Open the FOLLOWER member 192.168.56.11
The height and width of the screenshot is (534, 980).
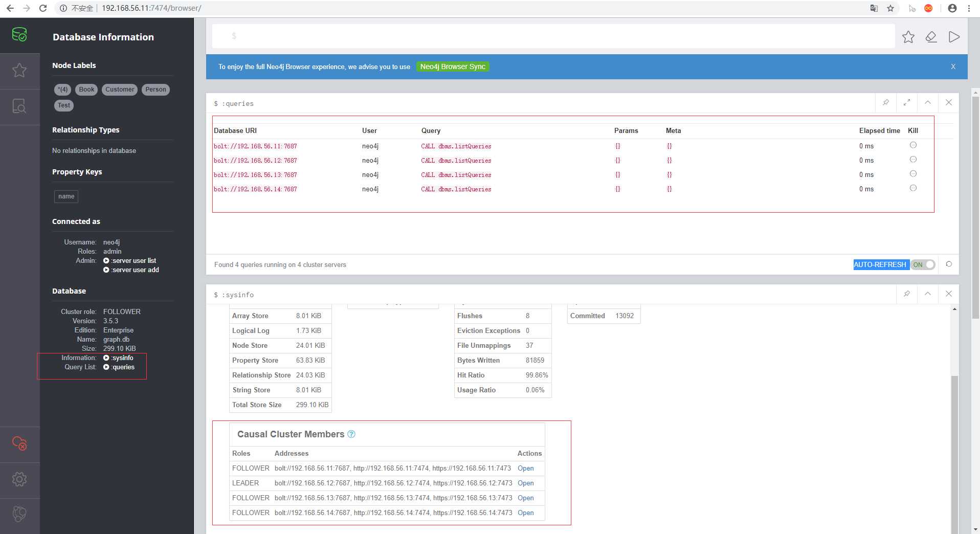click(x=525, y=469)
